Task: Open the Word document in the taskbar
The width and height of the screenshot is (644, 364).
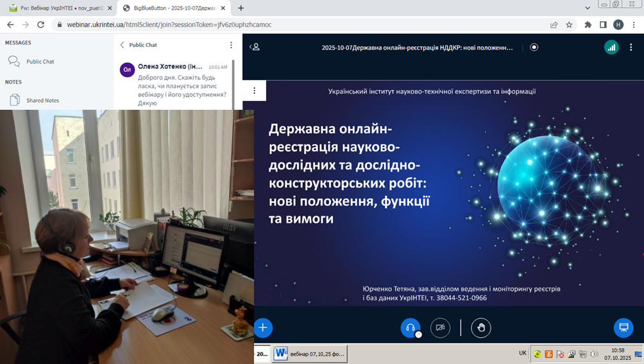Action: (x=310, y=353)
